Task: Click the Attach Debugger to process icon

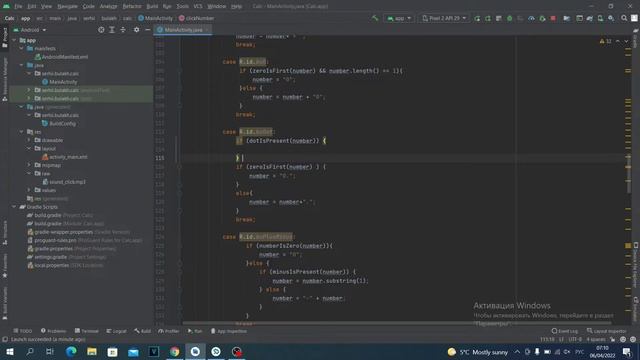Action: (x=542, y=18)
